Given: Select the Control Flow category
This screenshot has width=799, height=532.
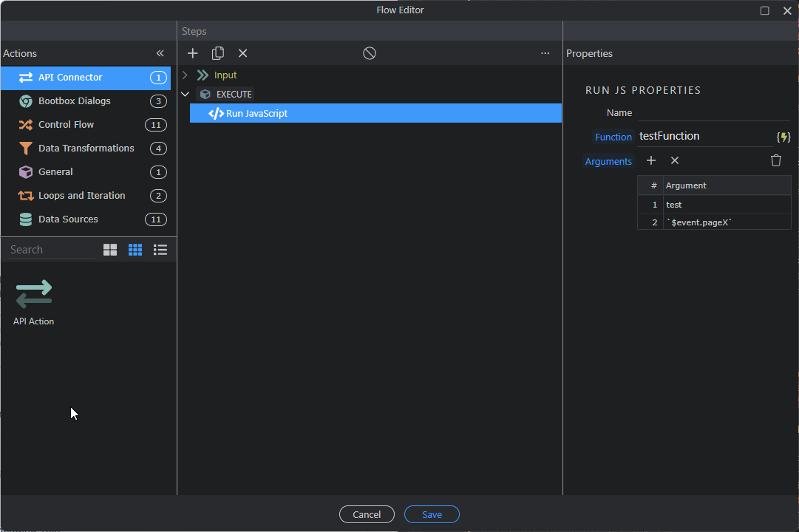Looking at the screenshot, I should (67, 125).
